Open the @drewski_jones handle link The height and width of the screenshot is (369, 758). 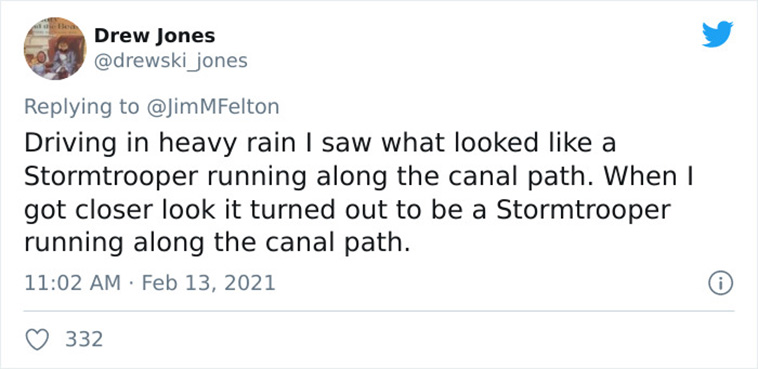(170, 61)
